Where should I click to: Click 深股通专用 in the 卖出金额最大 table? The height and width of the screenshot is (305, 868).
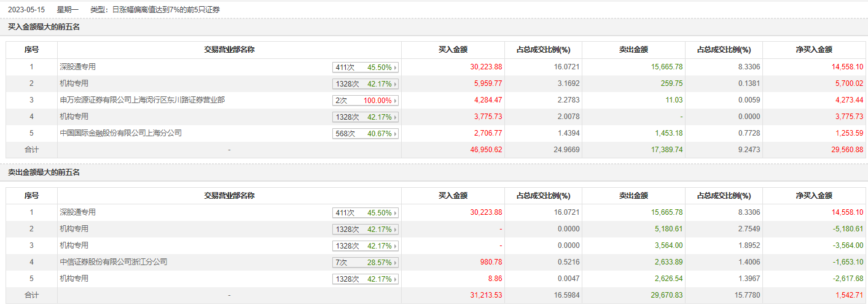coord(77,212)
